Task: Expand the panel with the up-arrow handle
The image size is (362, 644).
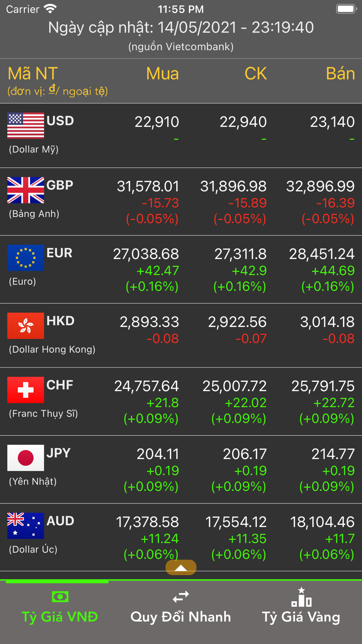Action: tap(181, 568)
